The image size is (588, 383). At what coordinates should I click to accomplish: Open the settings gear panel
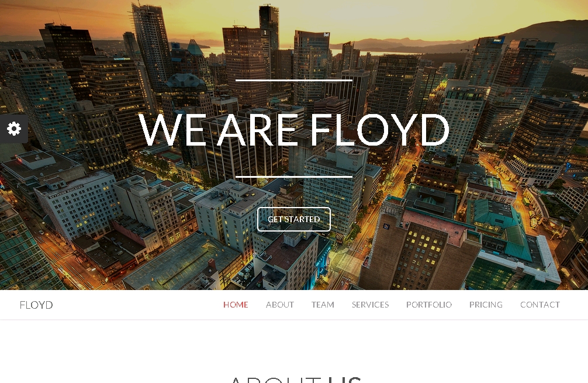14,129
